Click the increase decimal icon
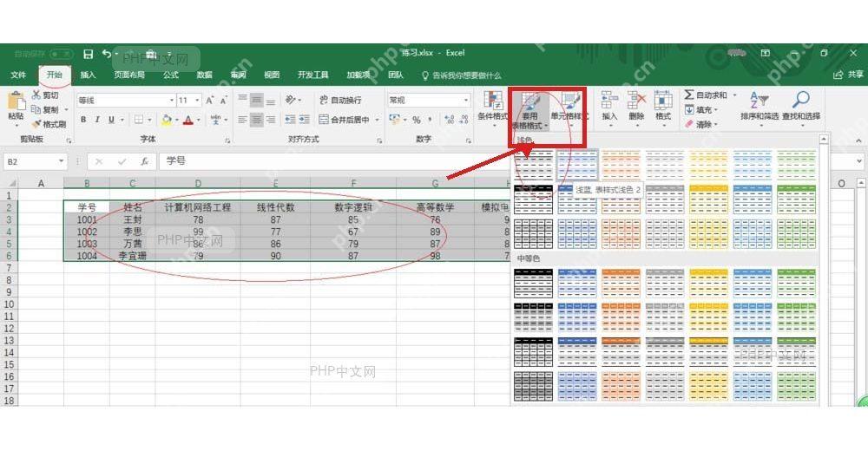Screen dimensions: 868x451 [x=450, y=119]
